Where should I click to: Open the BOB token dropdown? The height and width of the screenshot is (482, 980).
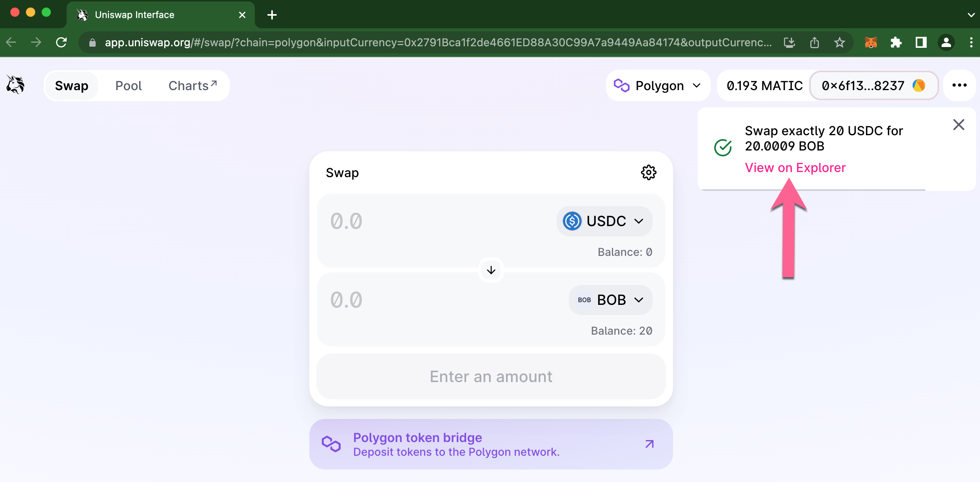[610, 300]
